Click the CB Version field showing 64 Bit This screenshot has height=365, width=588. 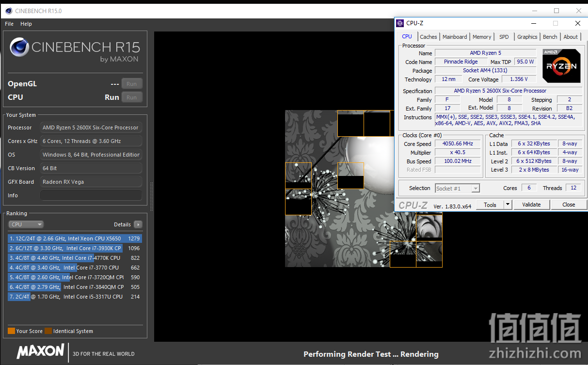(91, 168)
